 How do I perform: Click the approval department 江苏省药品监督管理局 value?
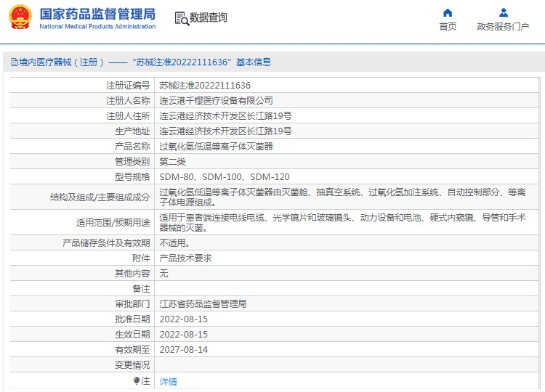(203, 304)
